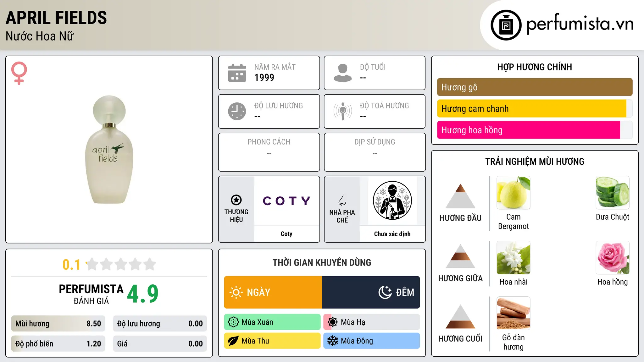Click the orange 0.1 user rating

71,265
